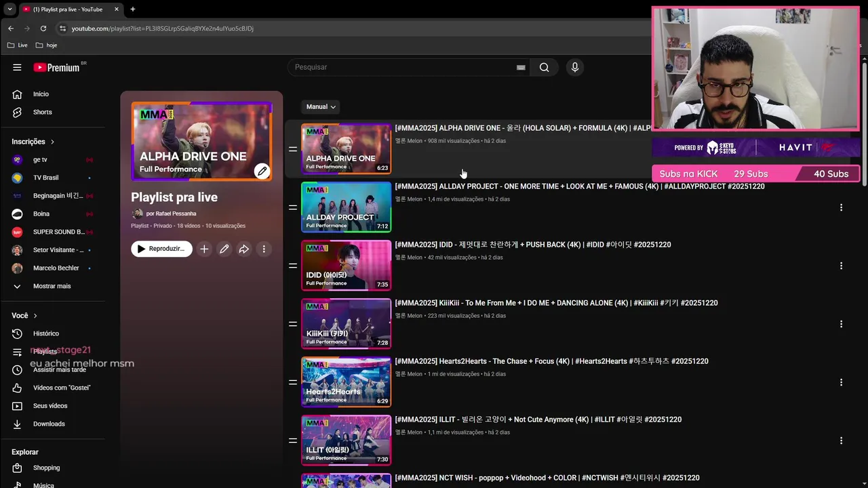
Task: Expand Mostrar mais subscriptions
Action: 52,286
